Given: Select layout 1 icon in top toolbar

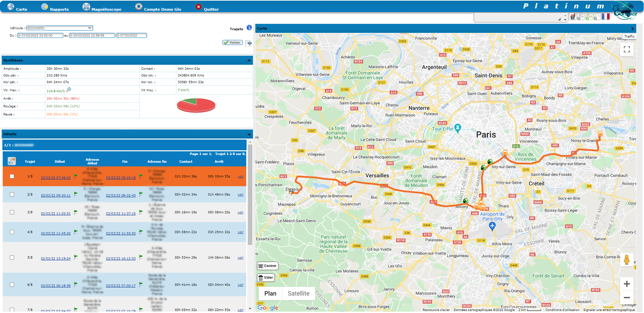Looking at the screenshot, I should point(581,17).
